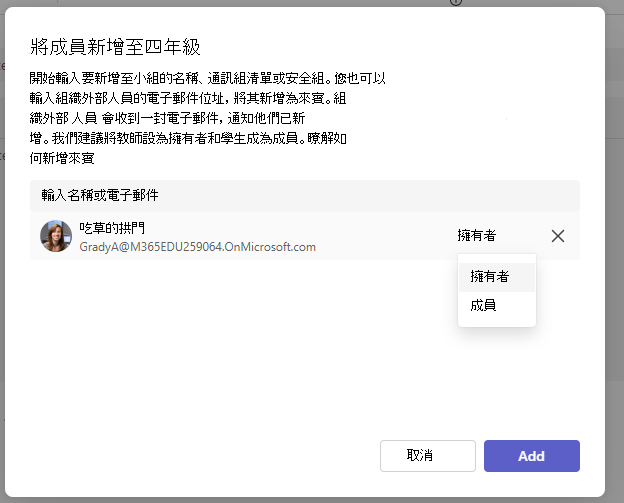The image size is (624, 503).
Task: Click the Add button
Action: pyautogui.click(x=532, y=456)
